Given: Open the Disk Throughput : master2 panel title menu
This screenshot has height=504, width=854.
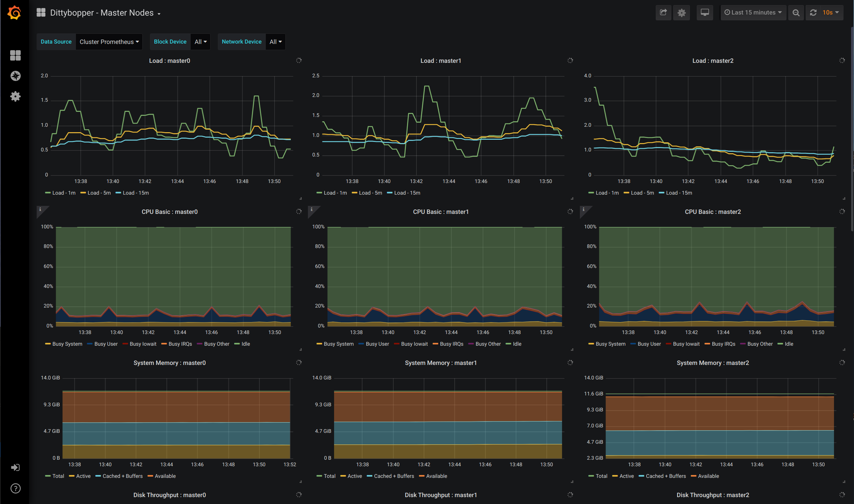Looking at the screenshot, I should pos(713,495).
